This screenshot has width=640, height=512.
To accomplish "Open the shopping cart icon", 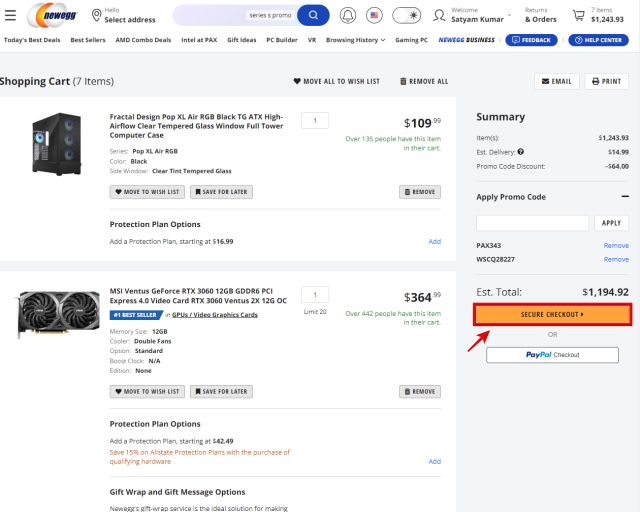I will point(578,15).
